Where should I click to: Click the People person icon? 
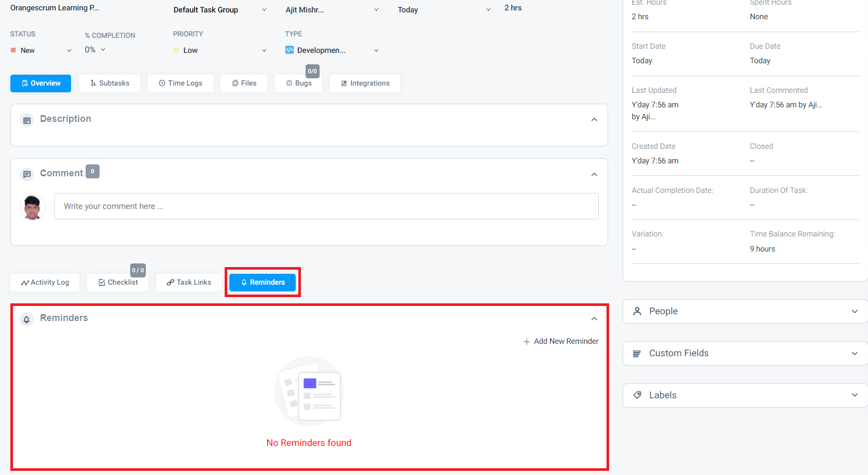coord(637,311)
